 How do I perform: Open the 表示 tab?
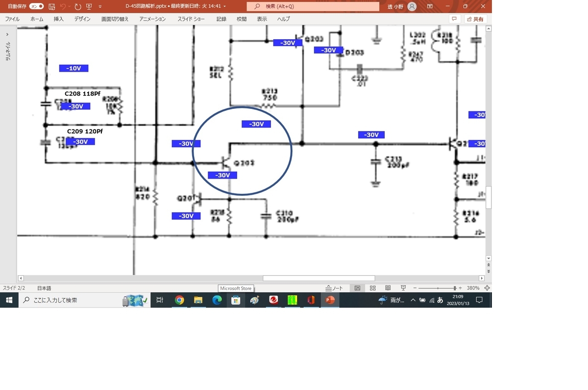tap(262, 19)
